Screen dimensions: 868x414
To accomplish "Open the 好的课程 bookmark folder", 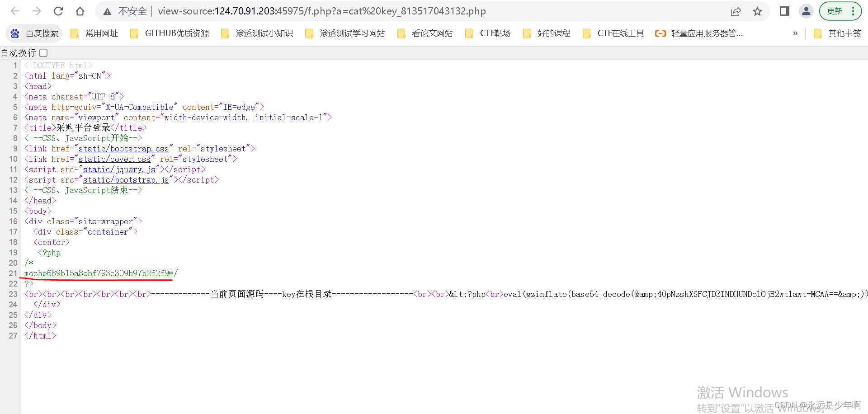I will point(547,33).
